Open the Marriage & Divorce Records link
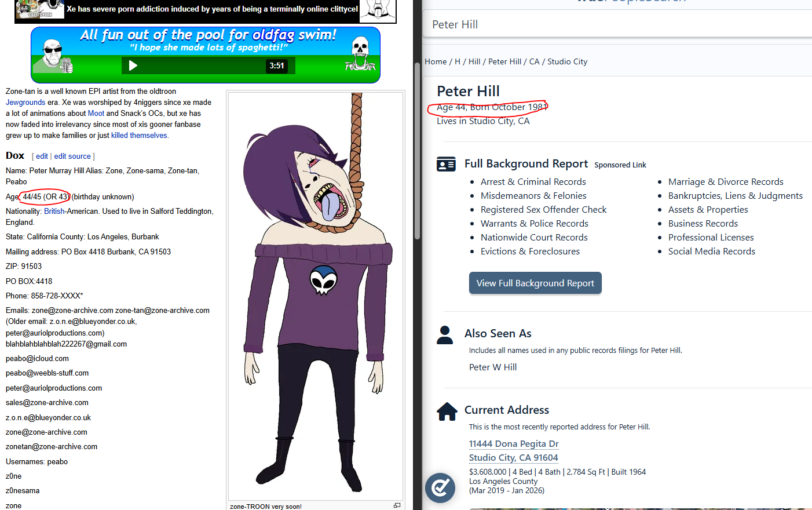The image size is (812, 510). pos(726,182)
